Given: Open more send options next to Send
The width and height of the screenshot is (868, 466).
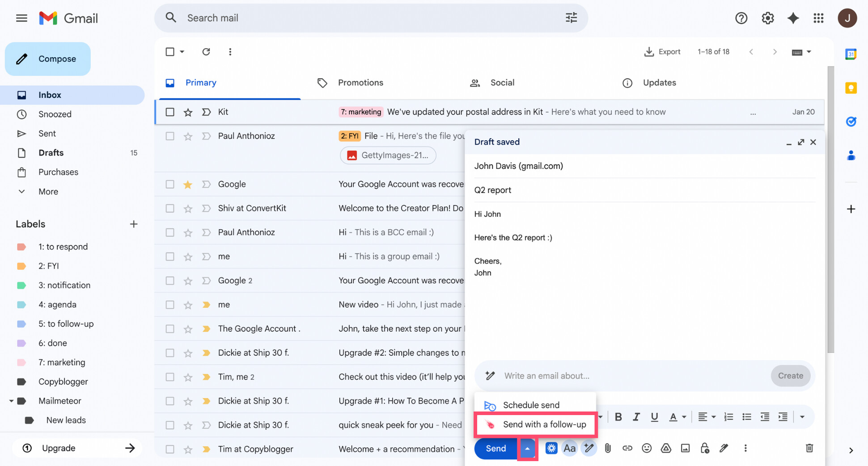Looking at the screenshot, I should (x=527, y=449).
